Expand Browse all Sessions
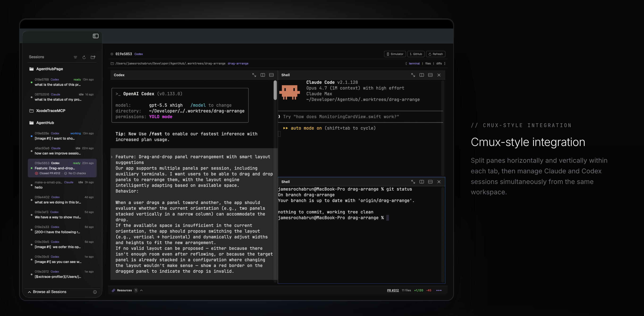644x316 pixels. (x=47, y=292)
